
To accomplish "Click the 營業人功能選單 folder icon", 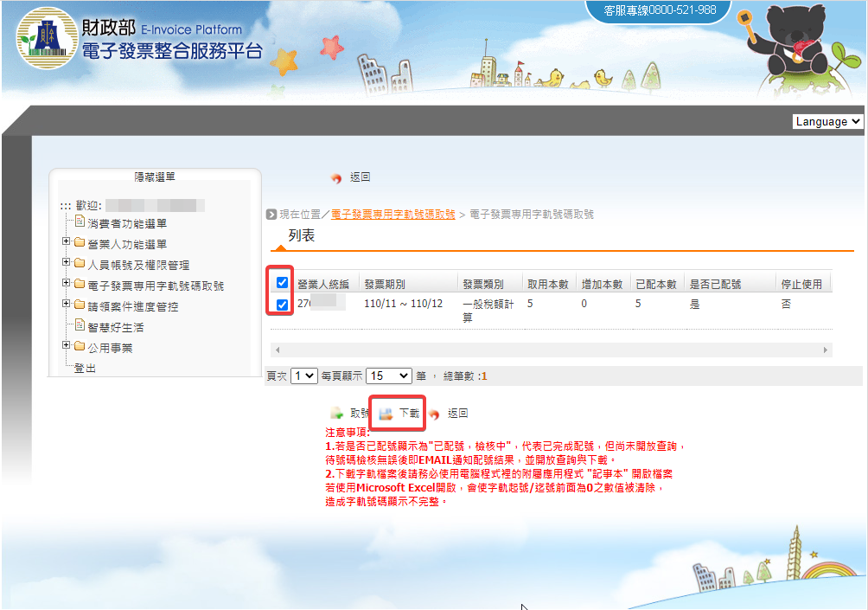I will [x=80, y=244].
